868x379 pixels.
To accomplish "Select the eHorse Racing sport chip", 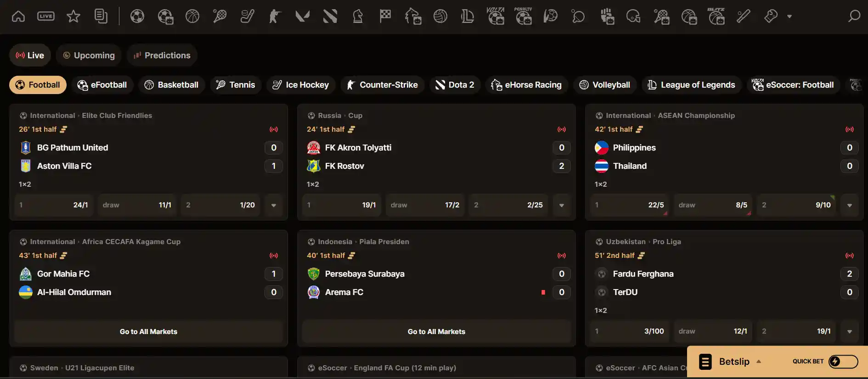I will (x=526, y=85).
